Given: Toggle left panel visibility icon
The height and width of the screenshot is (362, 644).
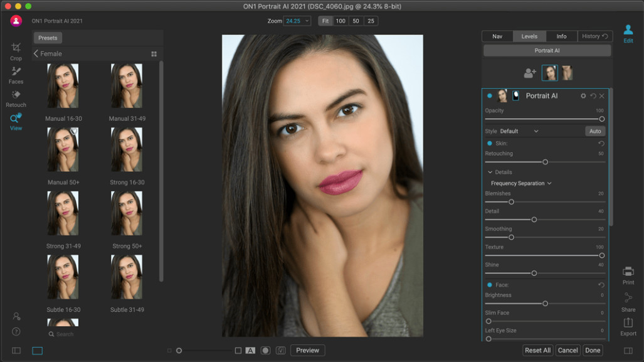Looking at the screenshot, I should 16,351.
